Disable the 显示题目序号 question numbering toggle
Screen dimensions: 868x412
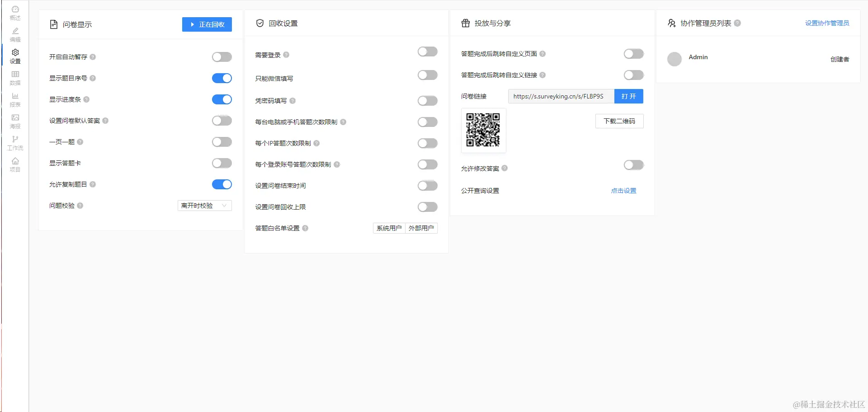222,78
